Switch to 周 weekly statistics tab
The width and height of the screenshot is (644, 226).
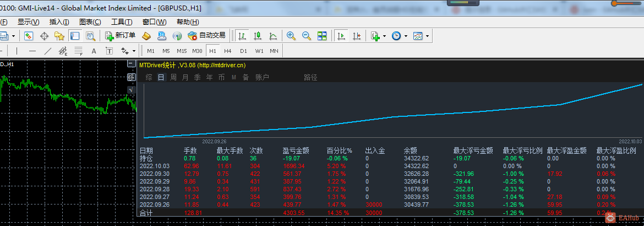(x=173, y=77)
